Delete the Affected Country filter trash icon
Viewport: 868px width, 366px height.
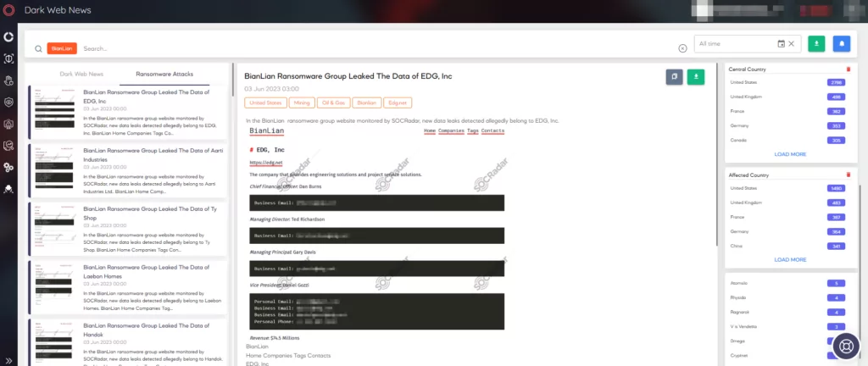click(x=848, y=175)
